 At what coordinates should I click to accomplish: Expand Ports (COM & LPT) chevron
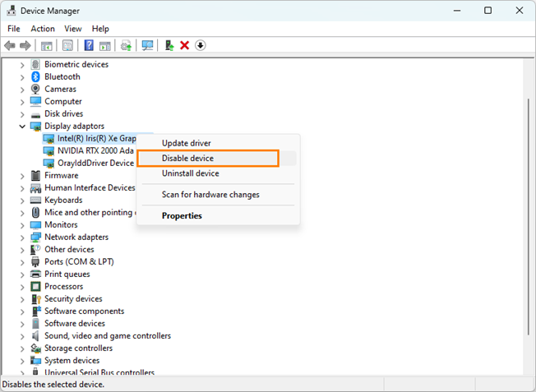[x=22, y=262]
